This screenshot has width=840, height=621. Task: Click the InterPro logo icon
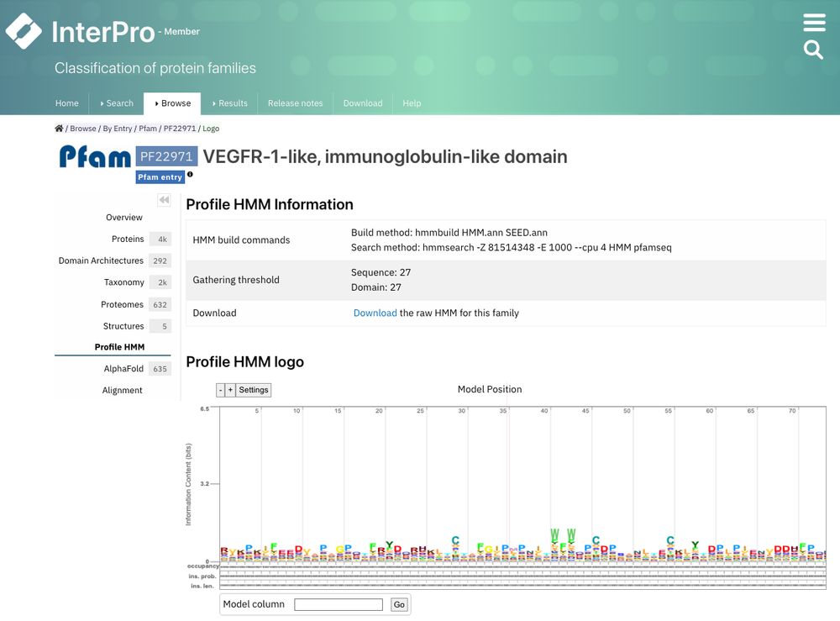pos(24,31)
